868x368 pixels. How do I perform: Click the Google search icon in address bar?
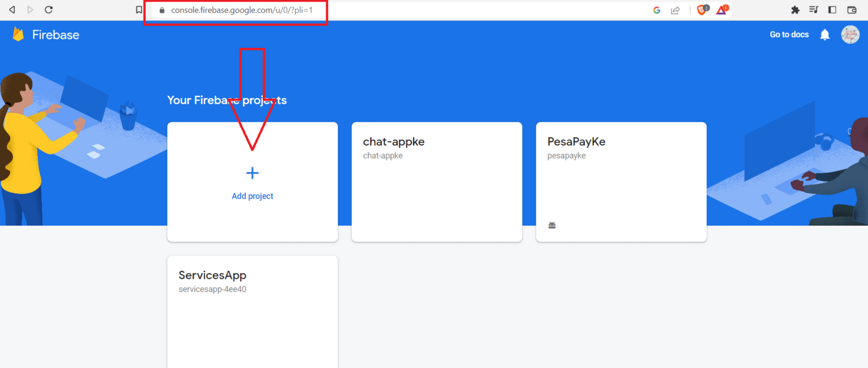(x=657, y=10)
